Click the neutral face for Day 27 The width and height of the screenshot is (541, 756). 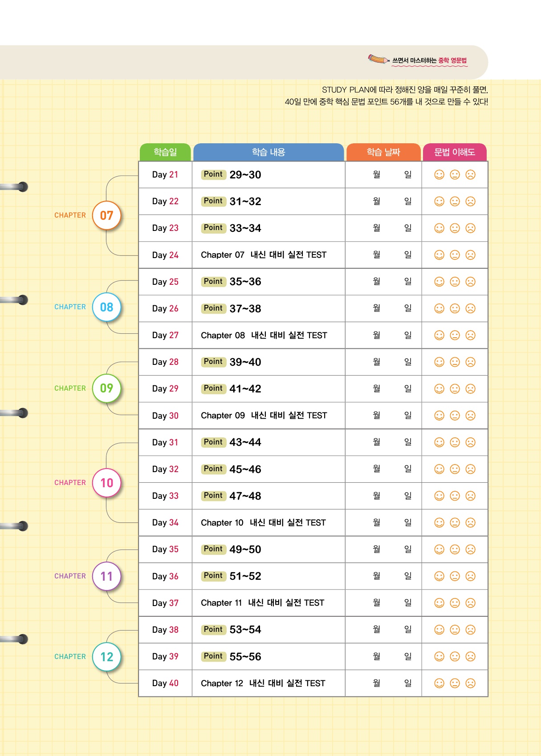pyautogui.click(x=455, y=336)
